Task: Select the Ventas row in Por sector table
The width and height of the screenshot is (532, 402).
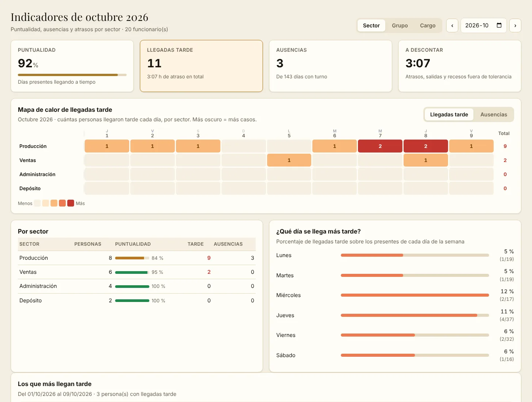Action: click(137, 272)
